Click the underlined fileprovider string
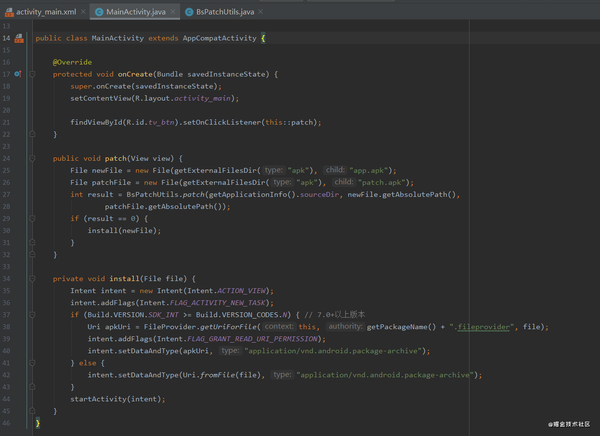 [486, 327]
